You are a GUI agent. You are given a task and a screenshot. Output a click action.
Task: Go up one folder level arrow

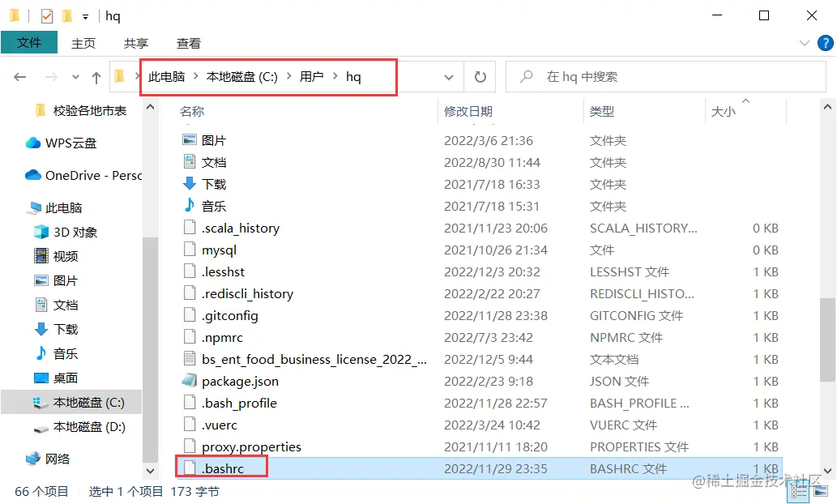tap(96, 78)
